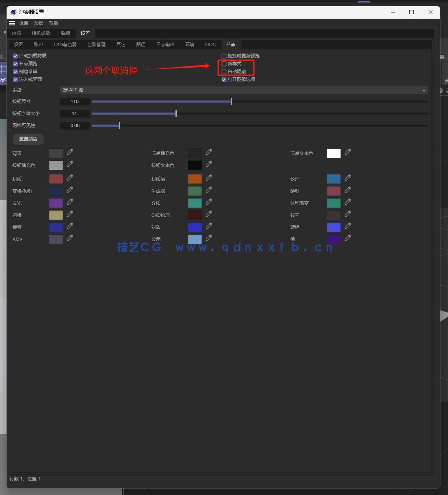
Task: Toggle the 自动加载材质 checkbox
Action: (x=15, y=55)
